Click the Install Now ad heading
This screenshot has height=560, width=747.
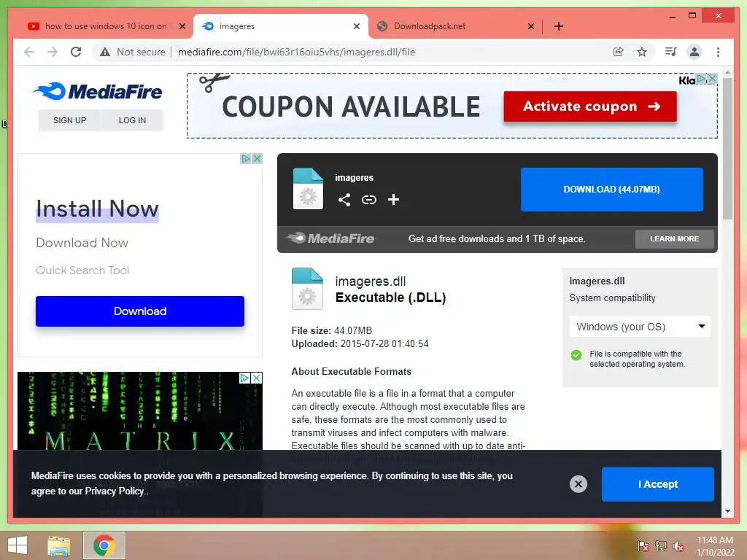(97, 209)
